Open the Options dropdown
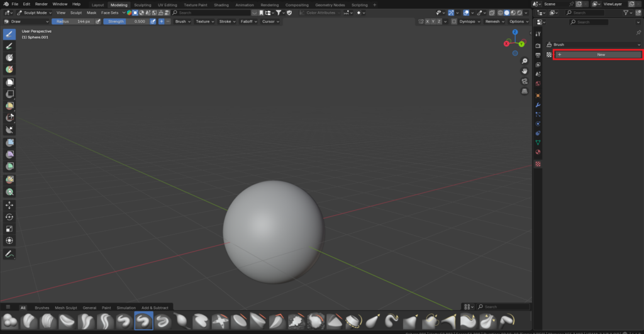644x334 pixels. pyautogui.click(x=519, y=21)
